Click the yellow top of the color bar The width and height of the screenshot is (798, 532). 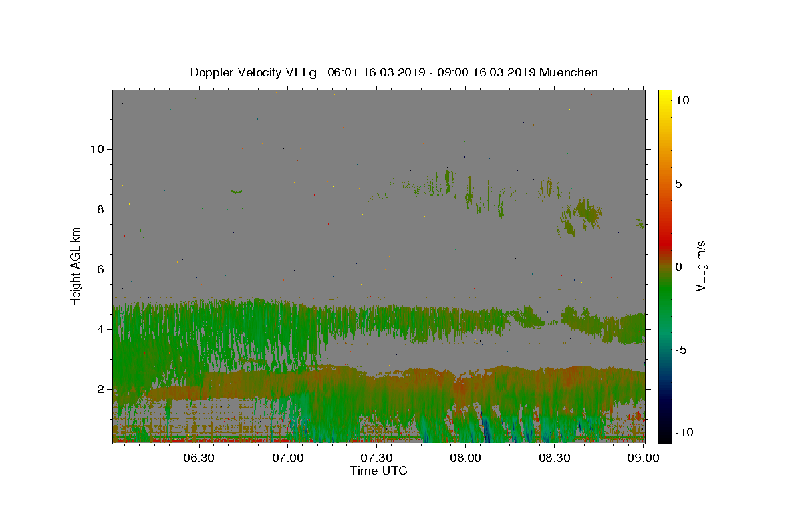pyautogui.click(x=665, y=94)
